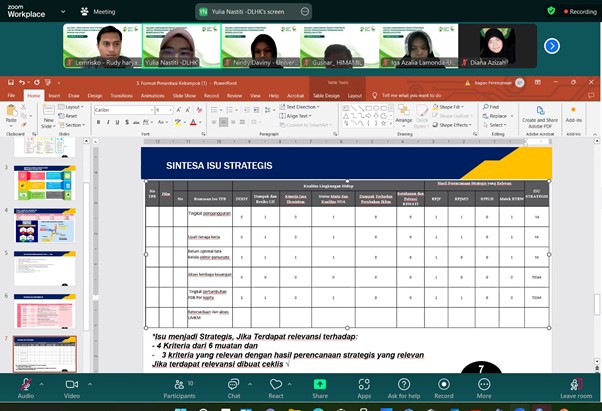Unmute microphone with the Audio icon
Image resolution: width=602 pixels, height=411 pixels.
(x=25, y=383)
